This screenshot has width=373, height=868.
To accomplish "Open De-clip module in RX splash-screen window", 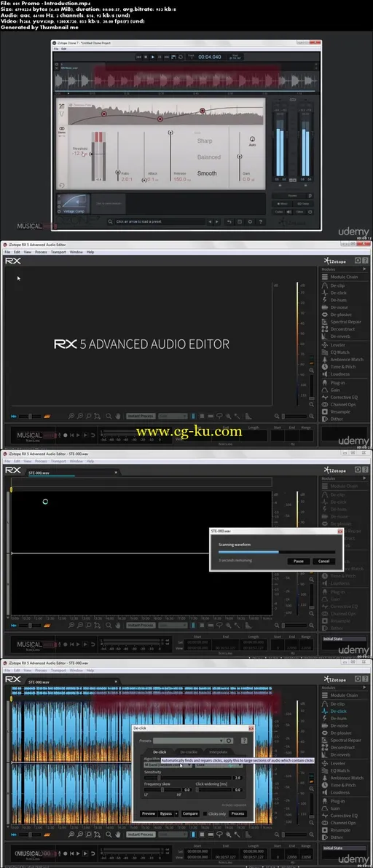I will tap(337, 285).
